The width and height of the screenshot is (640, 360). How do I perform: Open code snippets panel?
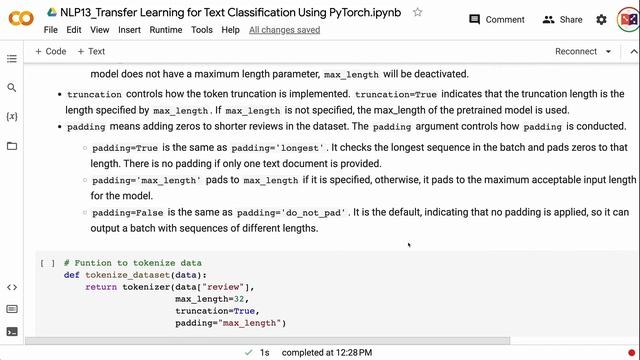click(x=12, y=287)
